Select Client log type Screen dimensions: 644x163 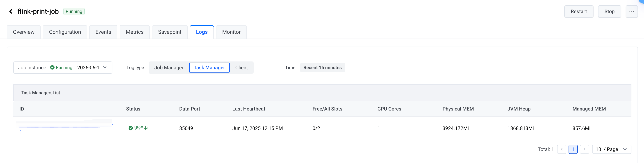(x=242, y=68)
